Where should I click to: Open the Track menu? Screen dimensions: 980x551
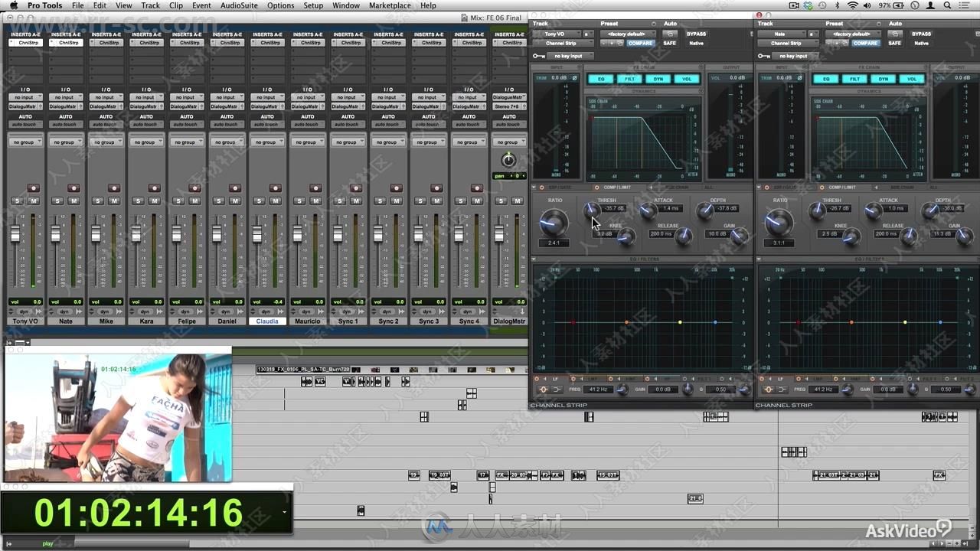[151, 5]
